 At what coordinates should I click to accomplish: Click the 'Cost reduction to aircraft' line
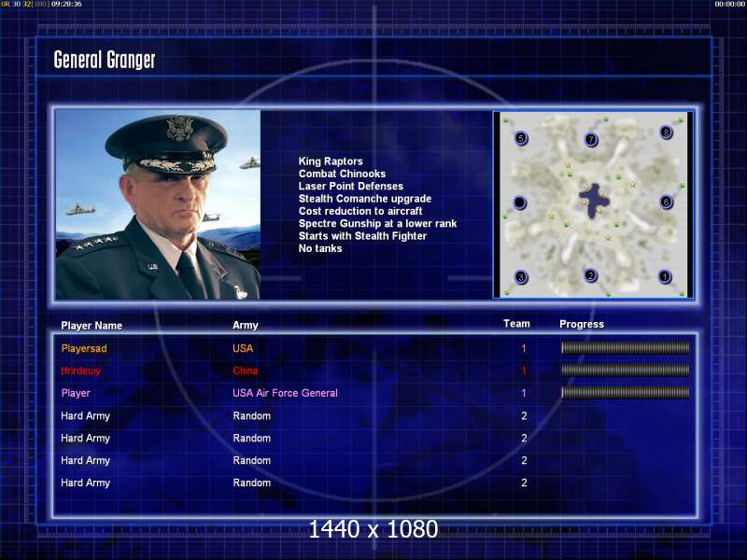(x=360, y=211)
